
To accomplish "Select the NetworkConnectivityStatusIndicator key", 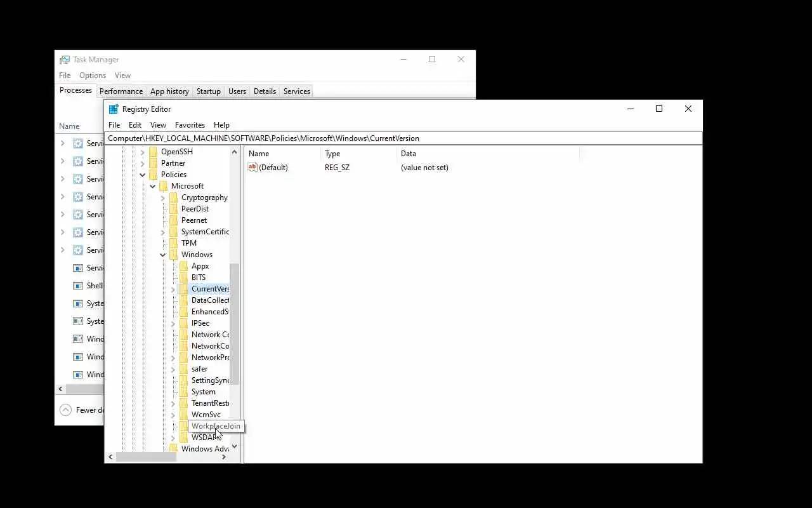I will (210, 346).
